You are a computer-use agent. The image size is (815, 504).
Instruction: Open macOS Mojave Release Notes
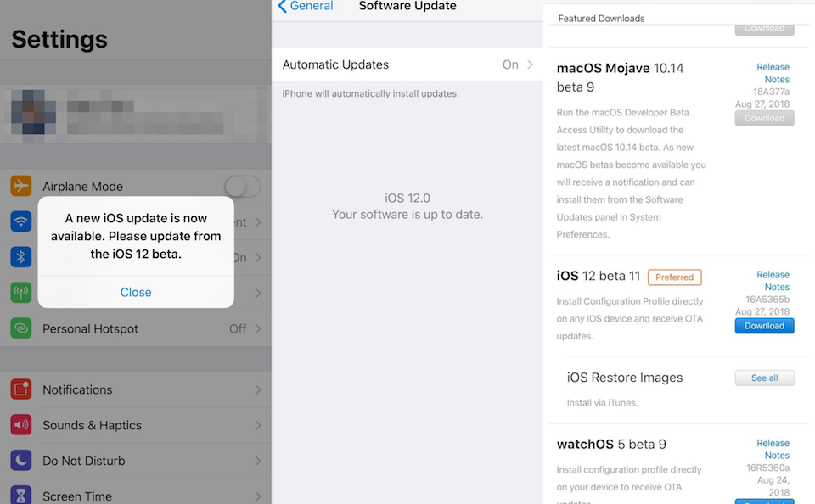coord(773,72)
